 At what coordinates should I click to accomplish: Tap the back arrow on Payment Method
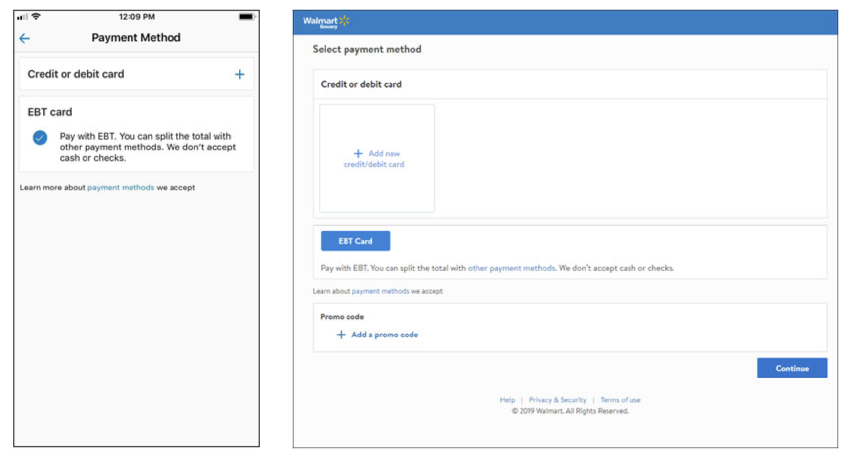coord(24,38)
